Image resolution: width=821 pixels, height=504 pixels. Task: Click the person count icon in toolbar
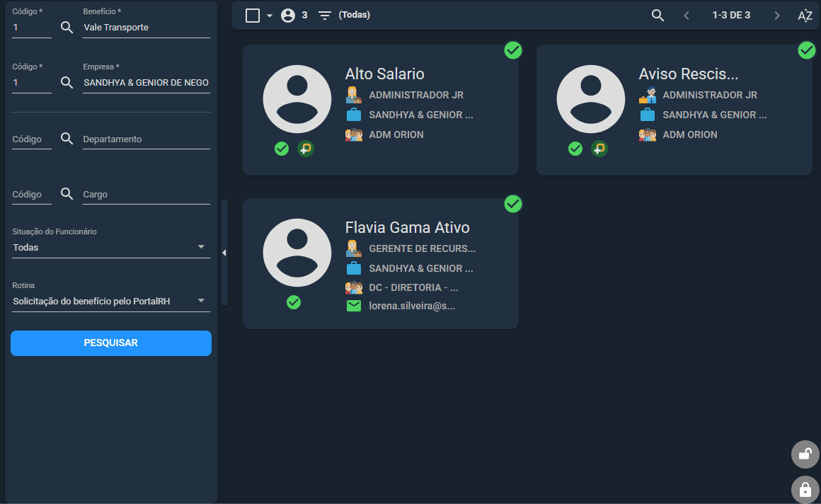(x=288, y=15)
